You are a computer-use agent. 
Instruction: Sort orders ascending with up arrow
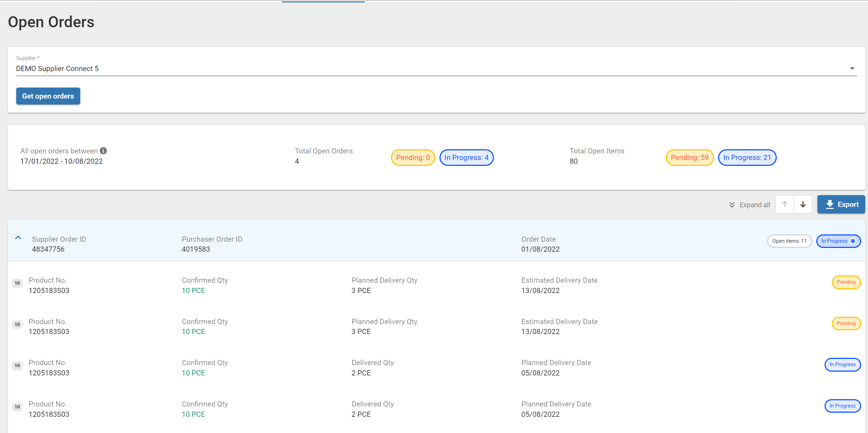(x=785, y=204)
